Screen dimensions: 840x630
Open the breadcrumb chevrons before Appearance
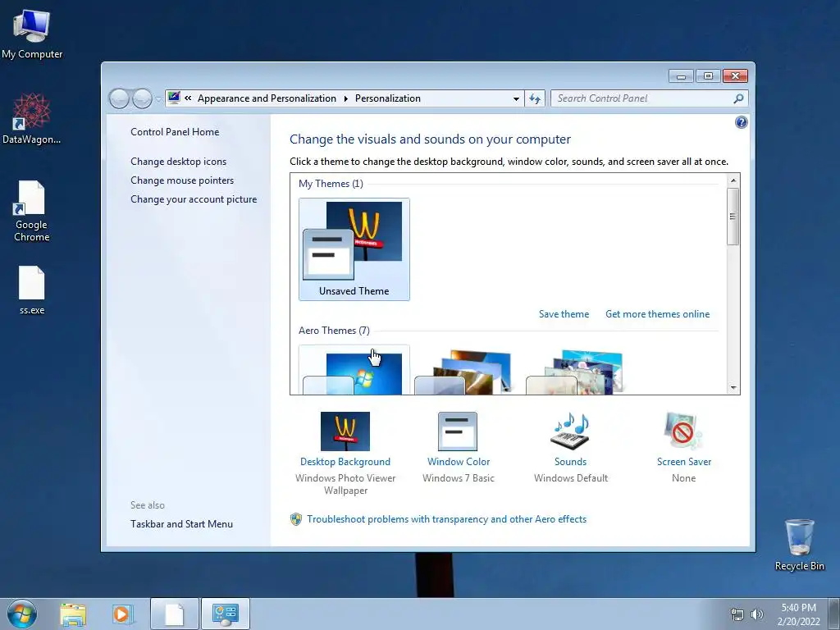[188, 98]
